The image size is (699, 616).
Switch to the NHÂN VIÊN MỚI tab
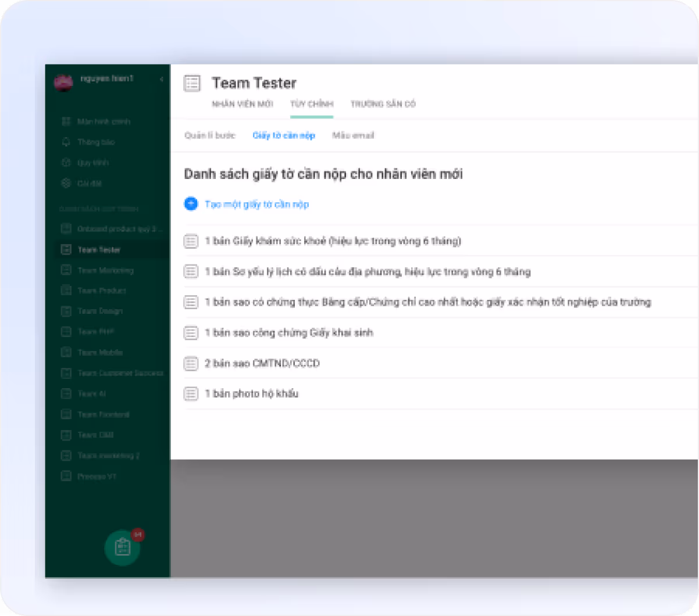[x=242, y=104]
